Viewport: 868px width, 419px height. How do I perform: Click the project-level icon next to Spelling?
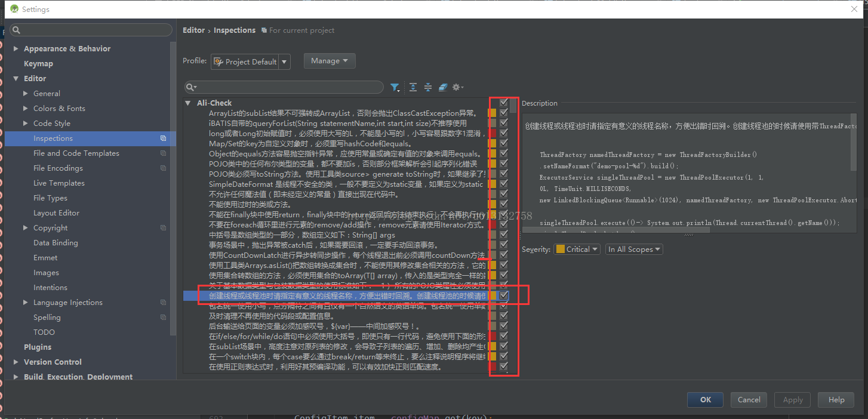pyautogui.click(x=164, y=318)
